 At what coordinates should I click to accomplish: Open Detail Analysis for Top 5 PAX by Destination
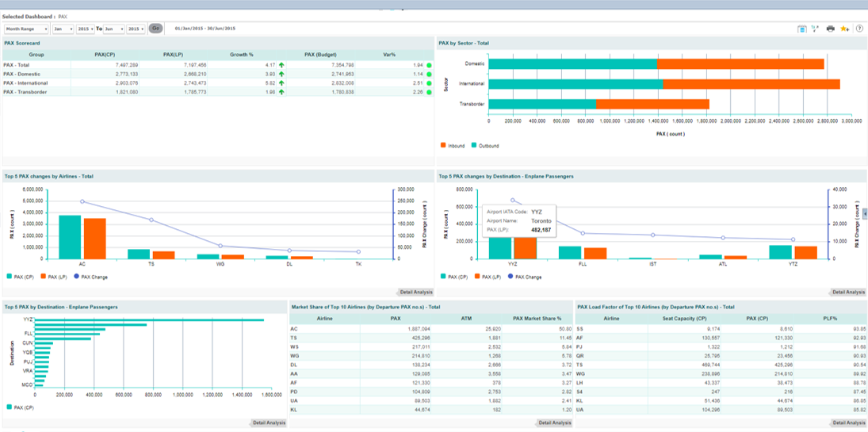click(x=269, y=422)
